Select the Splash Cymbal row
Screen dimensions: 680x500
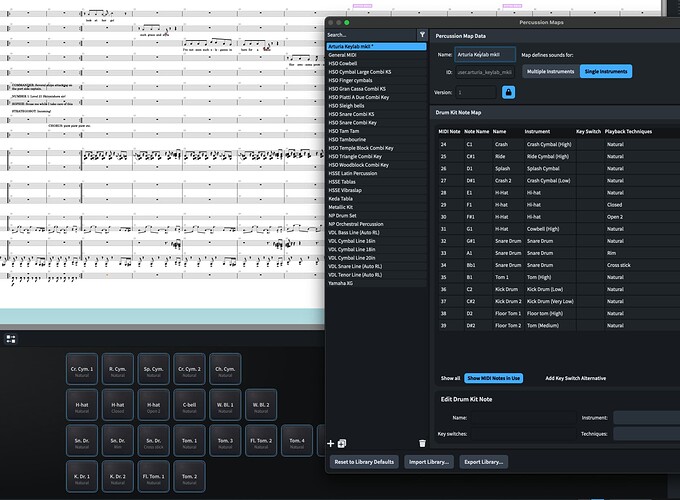coord(559,169)
